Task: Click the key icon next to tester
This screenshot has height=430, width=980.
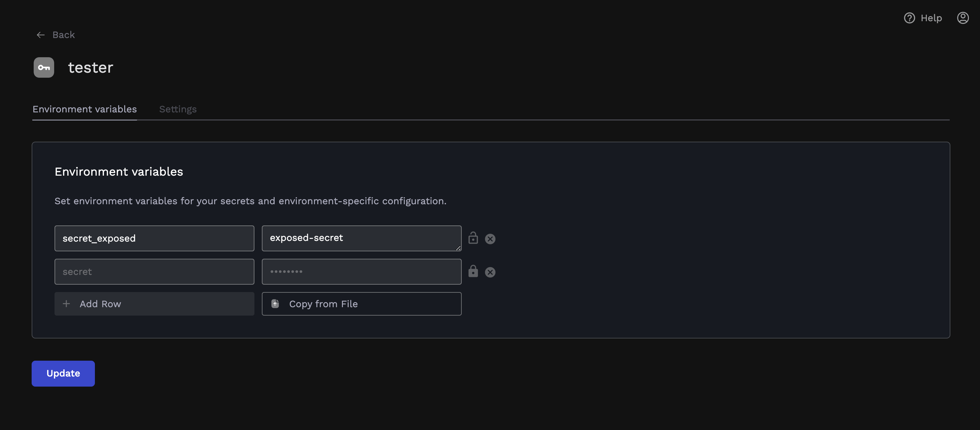Action: pos(43,67)
